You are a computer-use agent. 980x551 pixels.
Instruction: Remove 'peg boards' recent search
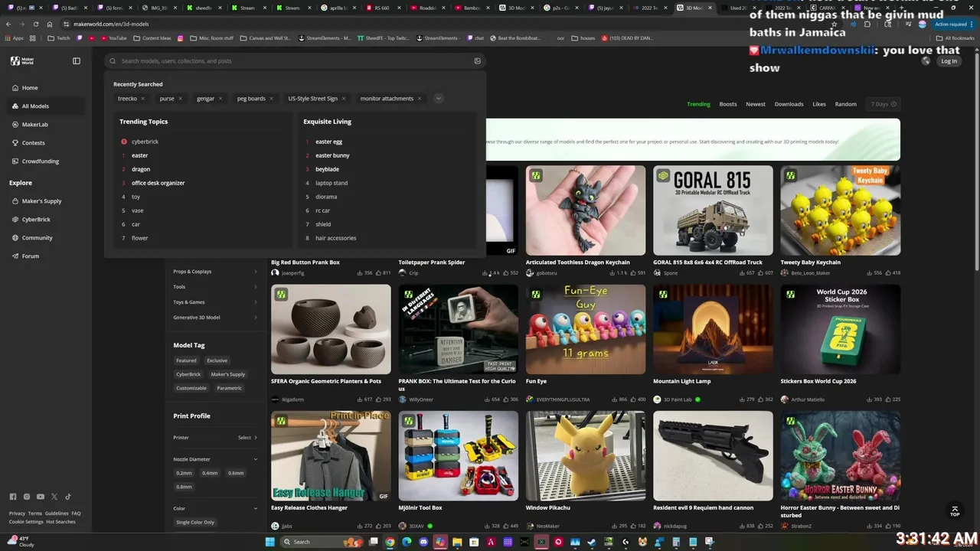[271, 98]
